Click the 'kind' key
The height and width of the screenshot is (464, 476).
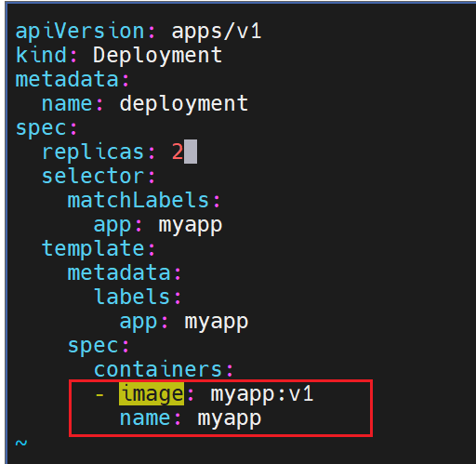point(41,55)
